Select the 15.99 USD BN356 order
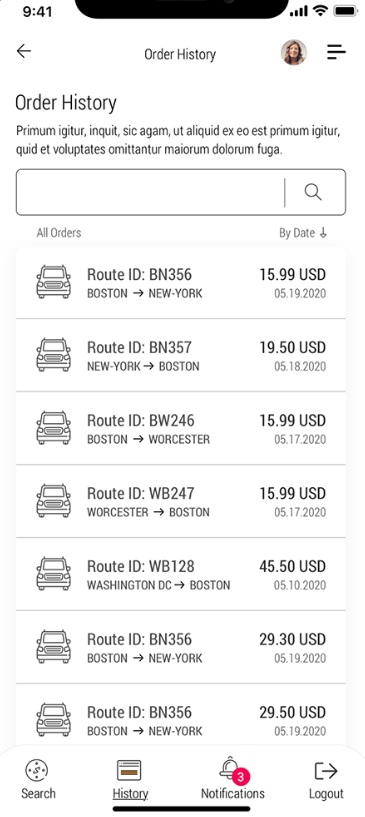 (x=181, y=282)
